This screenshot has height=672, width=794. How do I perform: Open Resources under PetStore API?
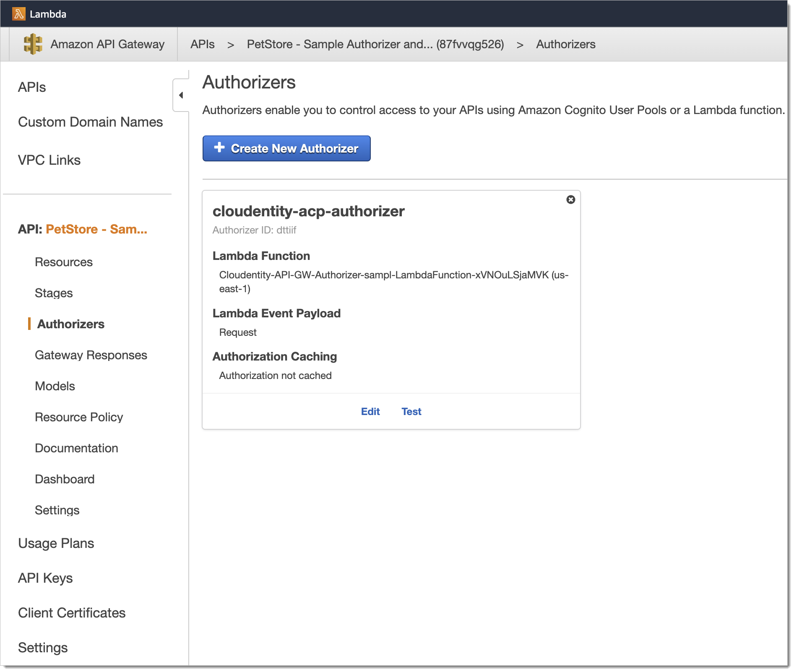click(64, 262)
